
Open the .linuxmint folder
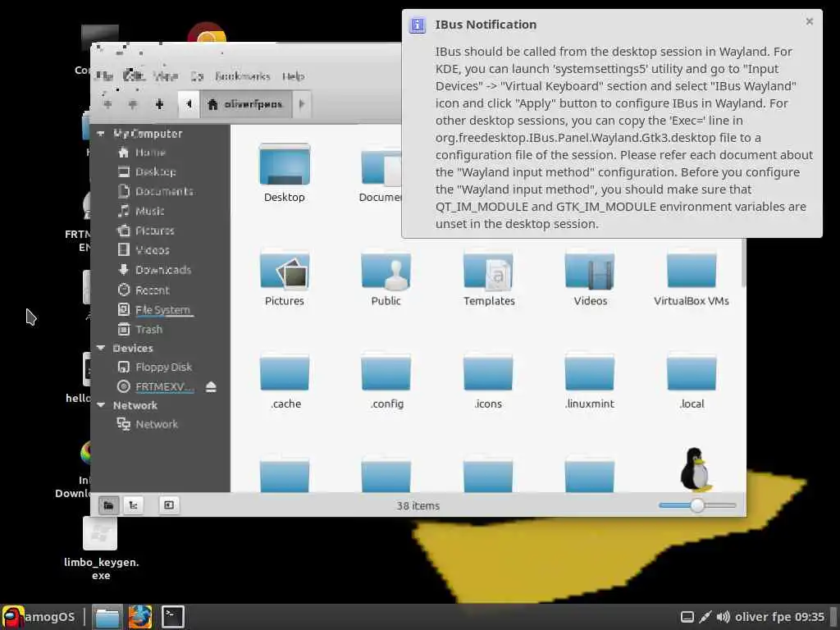click(x=589, y=372)
